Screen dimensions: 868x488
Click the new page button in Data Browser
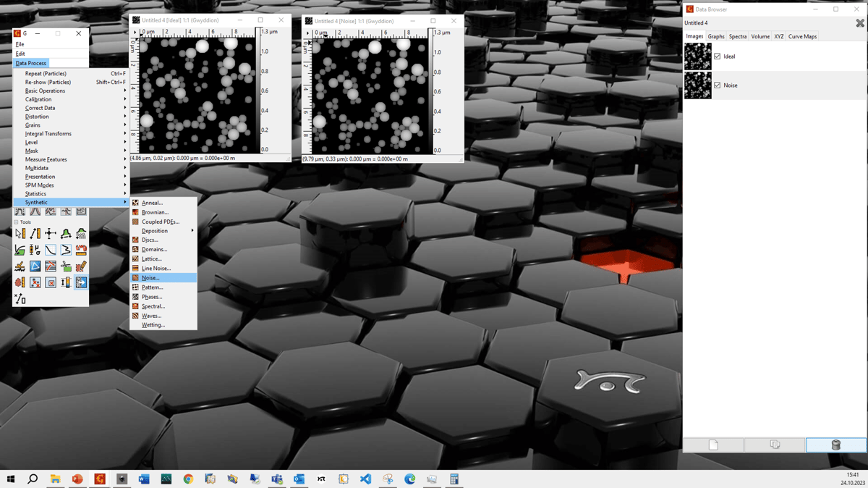click(x=713, y=445)
